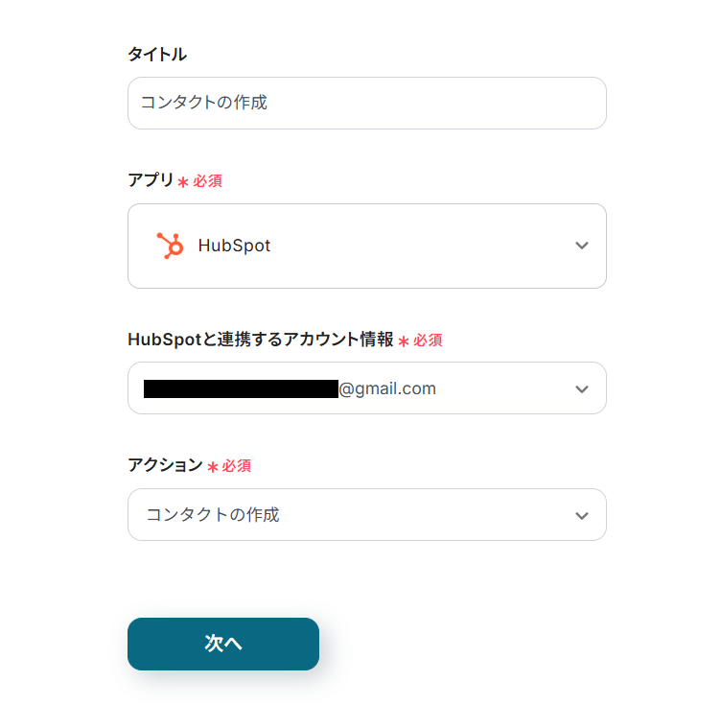The image size is (721, 728).
Task: Click the blacked-out email portion in account field
Action: [241, 388]
